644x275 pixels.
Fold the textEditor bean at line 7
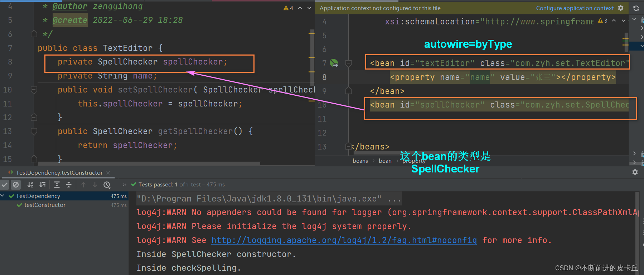point(348,63)
